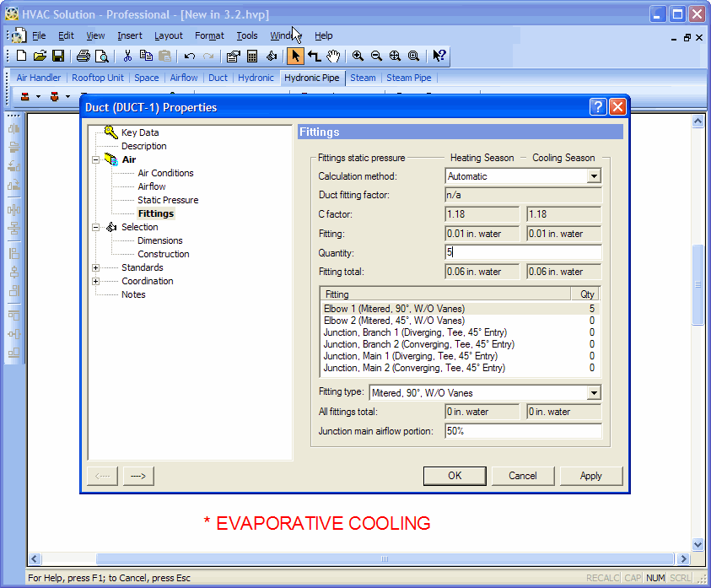Screen dimensions: 711x588
Task: Select Dimensions in the tree
Action: click(x=160, y=240)
